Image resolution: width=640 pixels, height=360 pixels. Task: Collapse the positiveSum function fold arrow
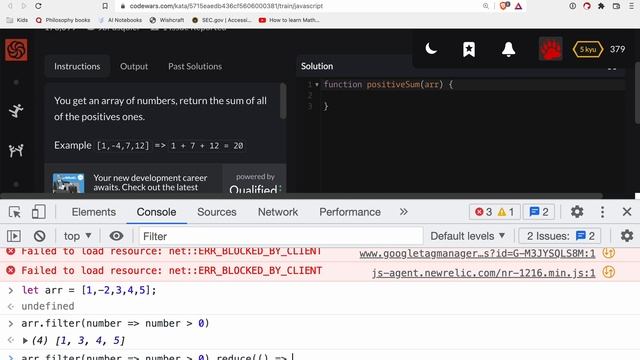click(317, 85)
